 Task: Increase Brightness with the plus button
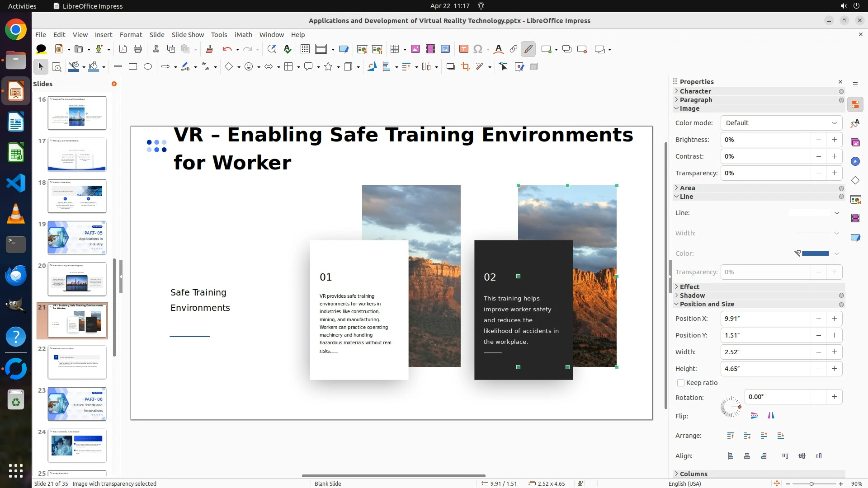(x=834, y=140)
